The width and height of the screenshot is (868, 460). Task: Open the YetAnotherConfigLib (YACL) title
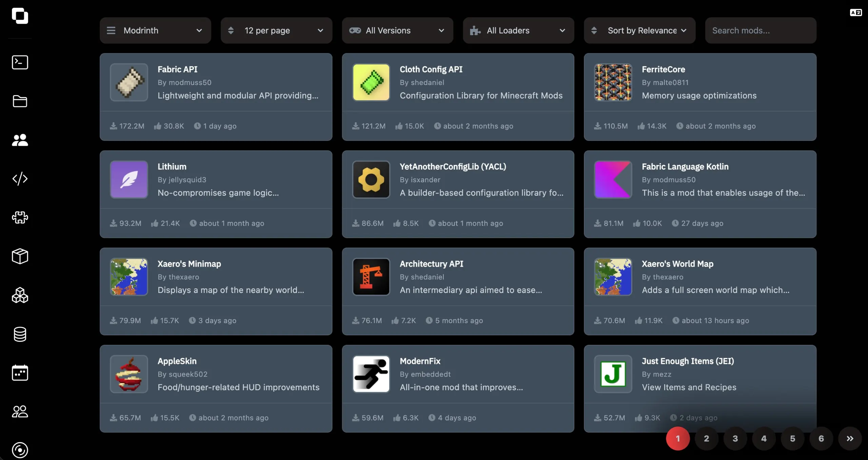point(453,167)
